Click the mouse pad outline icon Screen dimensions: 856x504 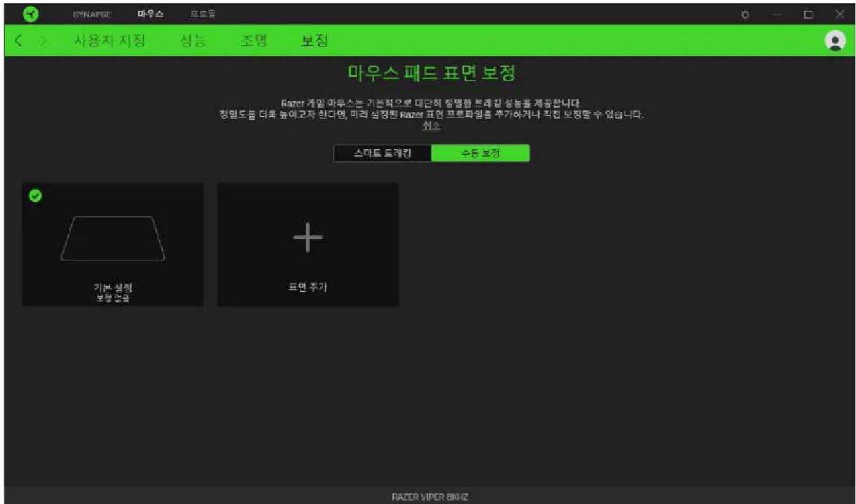(x=113, y=239)
